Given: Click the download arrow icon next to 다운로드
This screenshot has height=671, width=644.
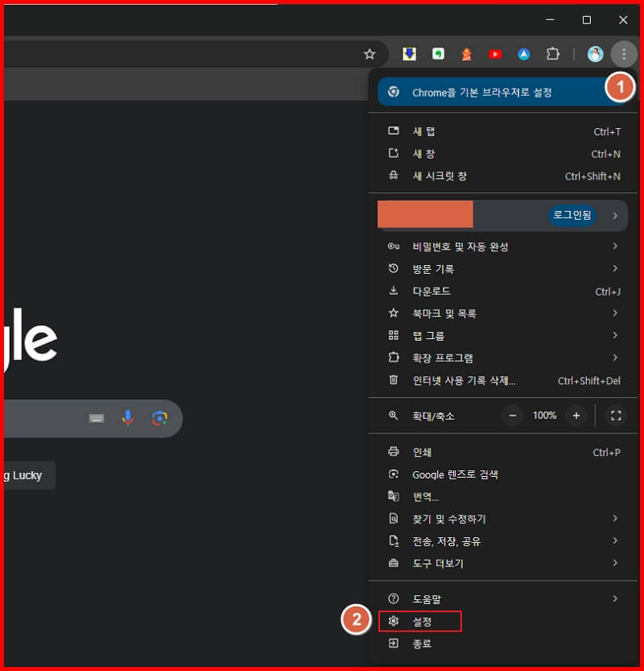Looking at the screenshot, I should click(394, 291).
